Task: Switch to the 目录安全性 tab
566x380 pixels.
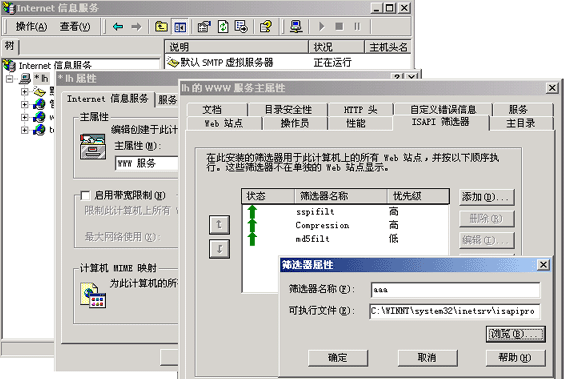Action: pyautogui.click(x=288, y=109)
